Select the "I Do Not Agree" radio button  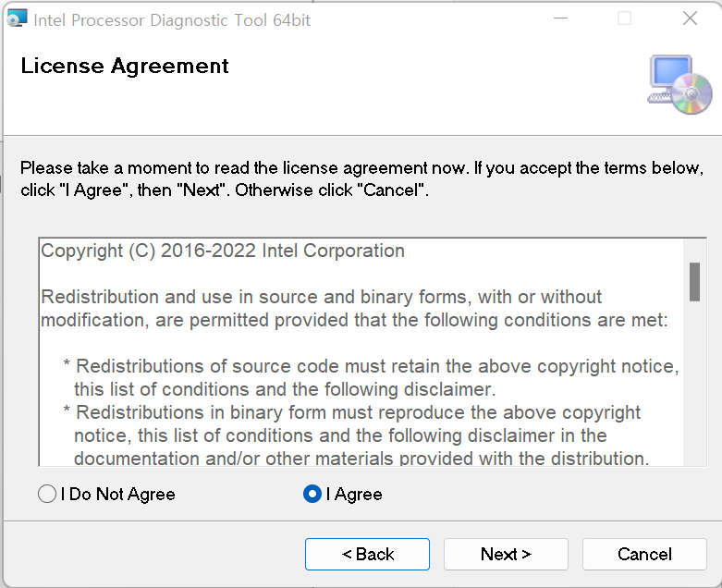(x=47, y=495)
